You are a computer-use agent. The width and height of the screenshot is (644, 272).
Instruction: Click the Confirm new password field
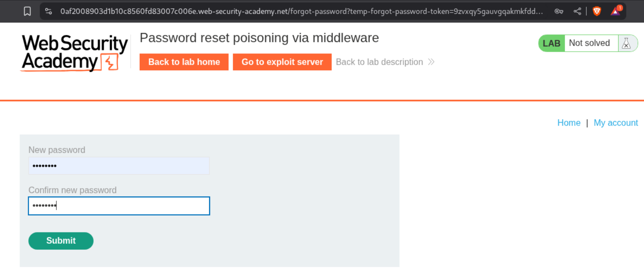[x=119, y=206]
